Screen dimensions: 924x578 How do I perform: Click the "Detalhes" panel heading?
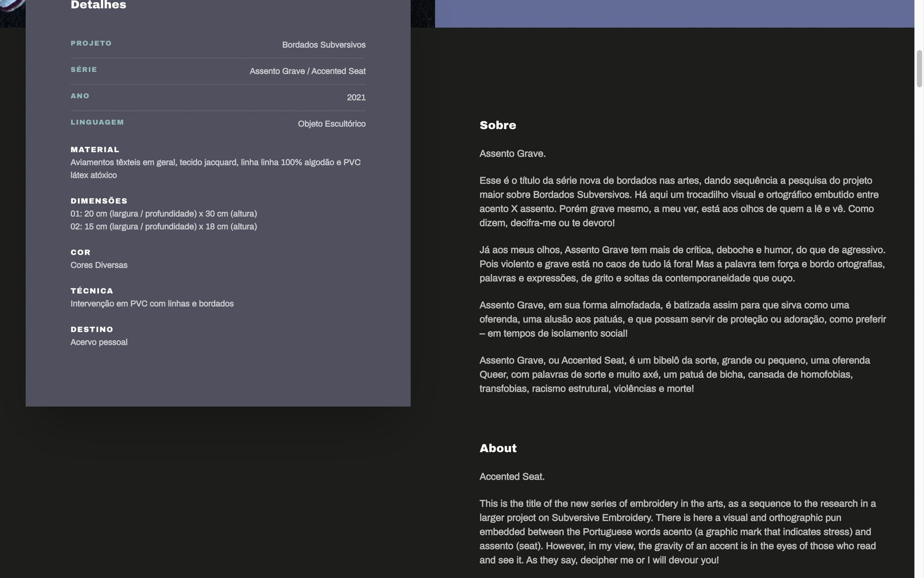[98, 5]
